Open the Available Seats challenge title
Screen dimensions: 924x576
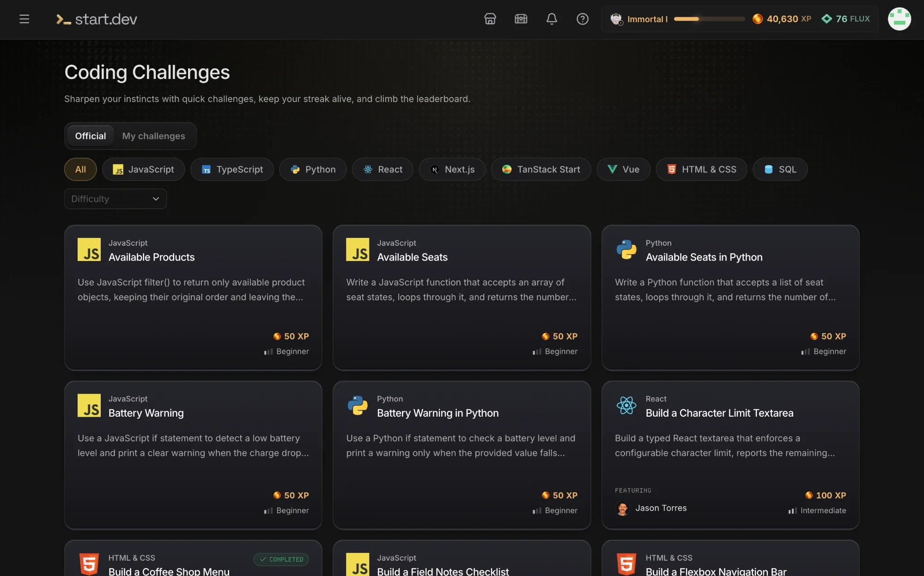click(x=412, y=257)
